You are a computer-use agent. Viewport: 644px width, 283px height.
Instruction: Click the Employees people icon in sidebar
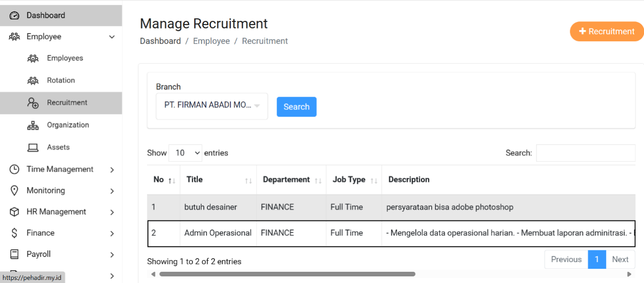click(33, 59)
